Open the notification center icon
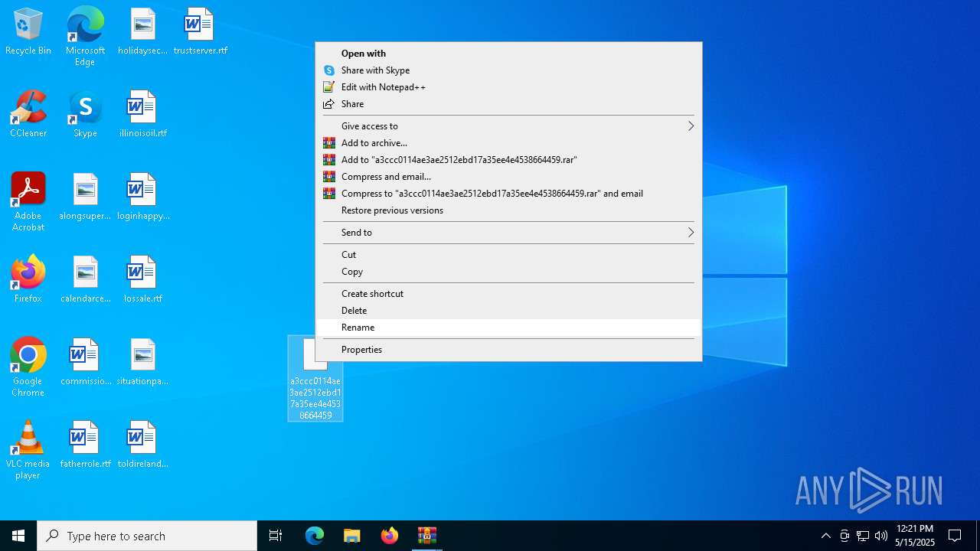The height and width of the screenshot is (551, 980). [x=955, y=536]
